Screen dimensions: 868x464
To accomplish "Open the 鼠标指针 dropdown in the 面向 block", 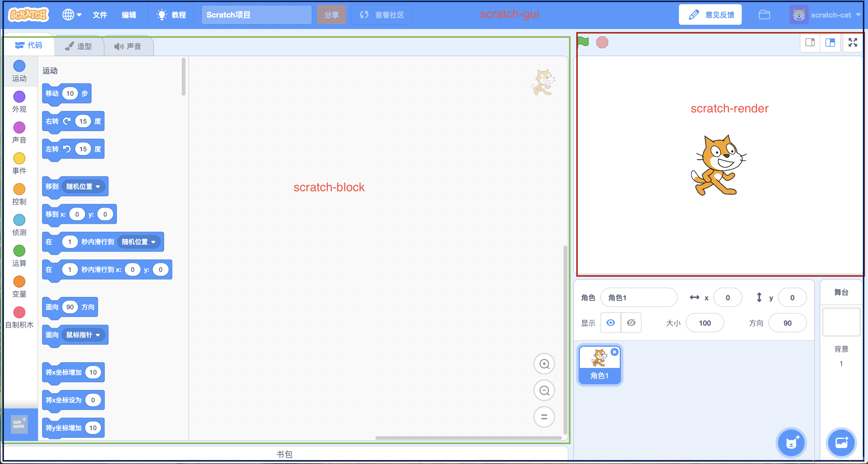I will coord(84,335).
